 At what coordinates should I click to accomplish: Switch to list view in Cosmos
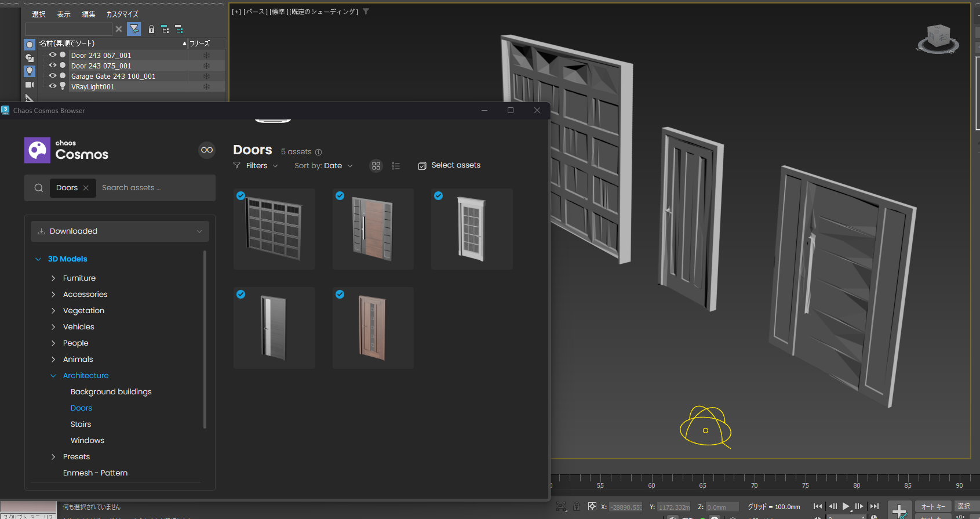[x=396, y=166]
